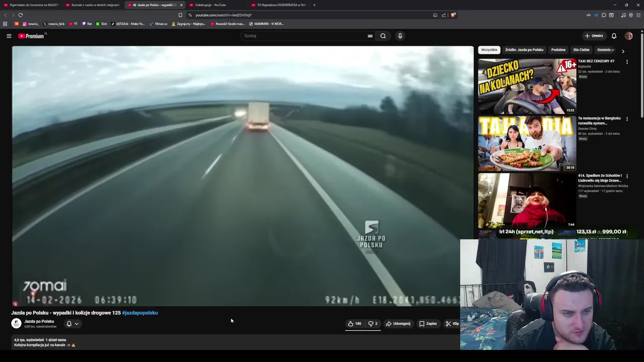
Task: Go back with browser back arrow
Action: 6,15
